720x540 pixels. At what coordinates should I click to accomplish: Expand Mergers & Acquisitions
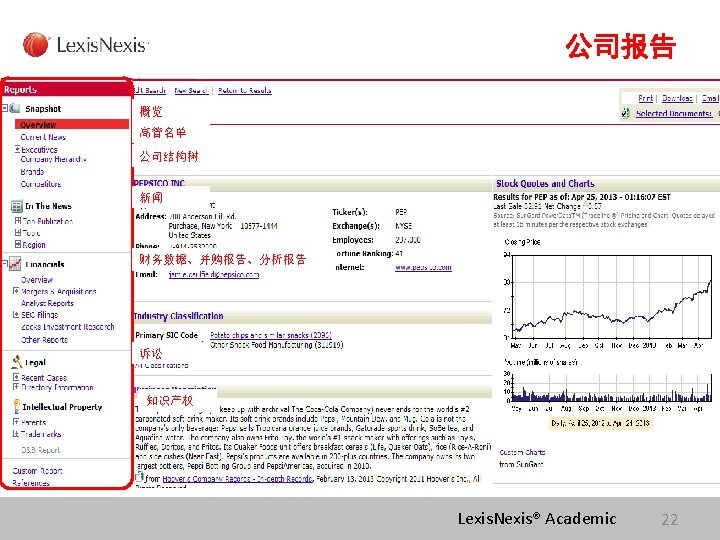16,291
